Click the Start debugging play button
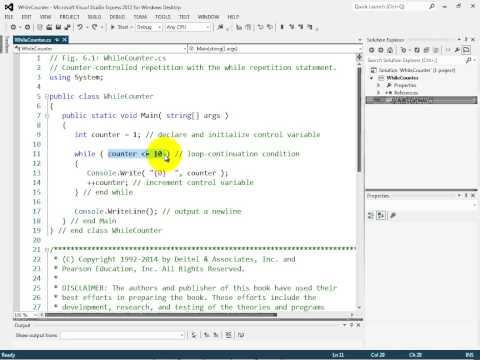This screenshot has height=360, width=480. [113, 27]
